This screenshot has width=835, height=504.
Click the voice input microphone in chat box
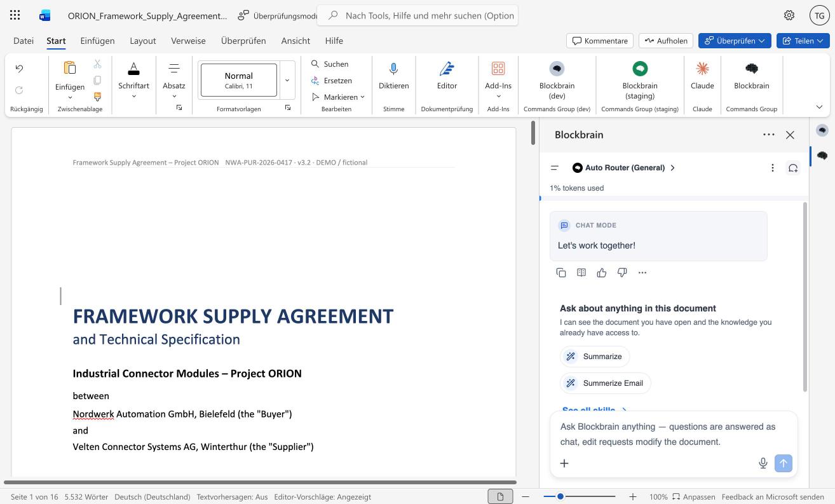pos(763,463)
